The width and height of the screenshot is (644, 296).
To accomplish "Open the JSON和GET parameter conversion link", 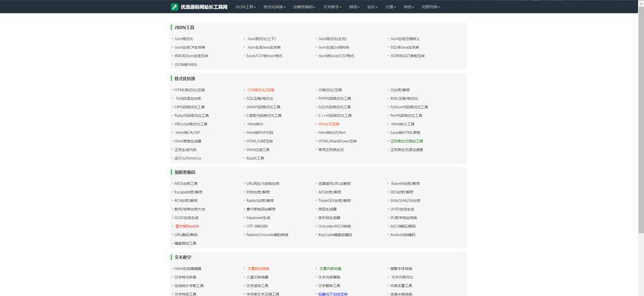I will pos(407,56).
